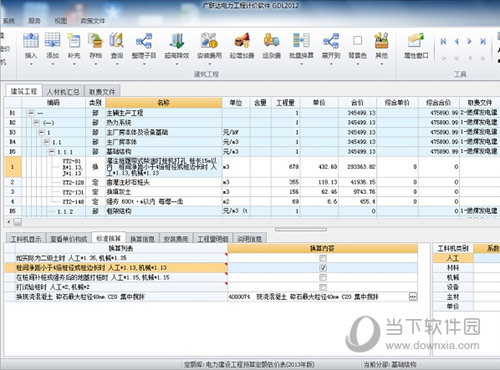Toggle checkbox for 在桩间补桩 row

click(x=323, y=277)
